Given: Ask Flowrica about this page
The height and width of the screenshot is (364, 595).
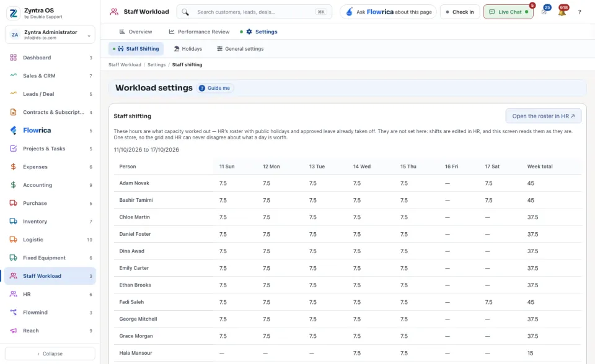Looking at the screenshot, I should [x=389, y=12].
